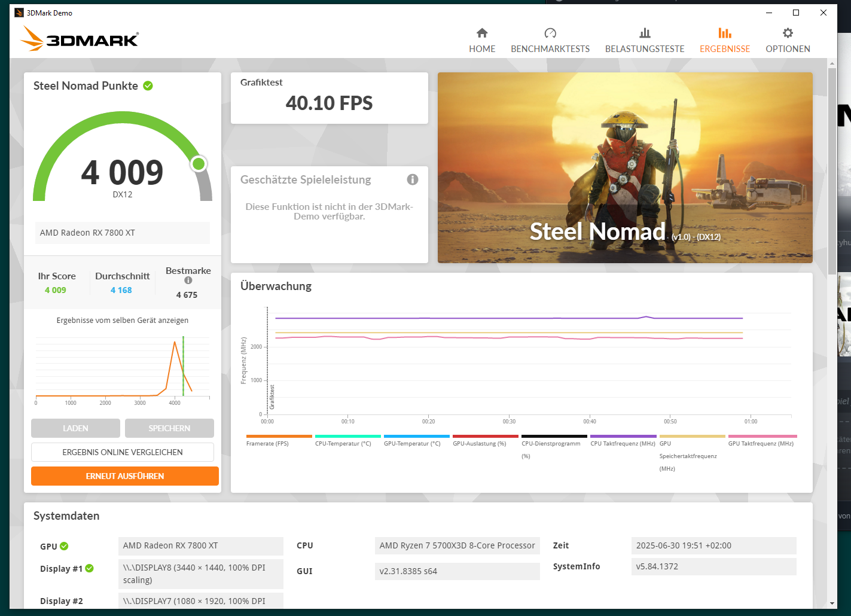The image size is (851, 616).
Task: Click Durchschnitt value 4 168
Action: click(121, 290)
